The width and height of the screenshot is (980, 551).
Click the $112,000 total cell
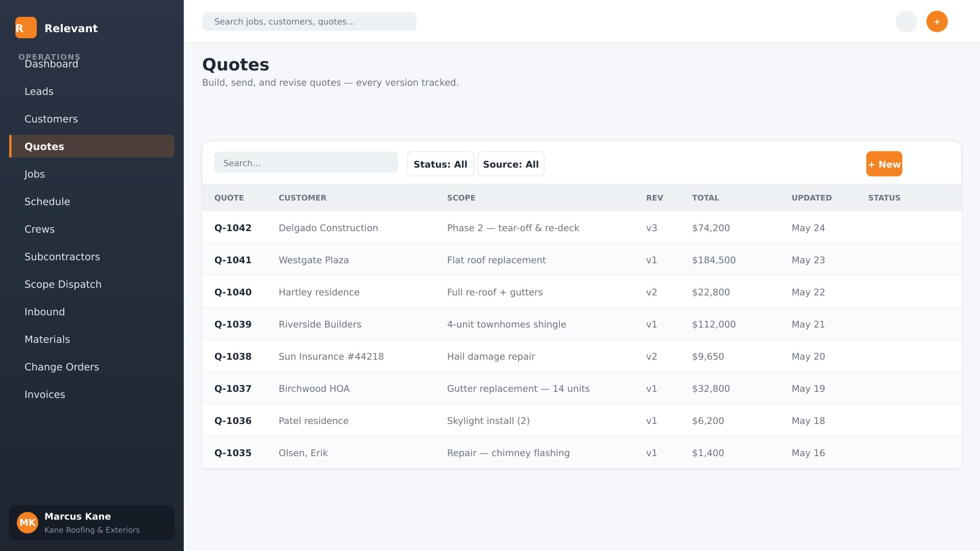714,324
